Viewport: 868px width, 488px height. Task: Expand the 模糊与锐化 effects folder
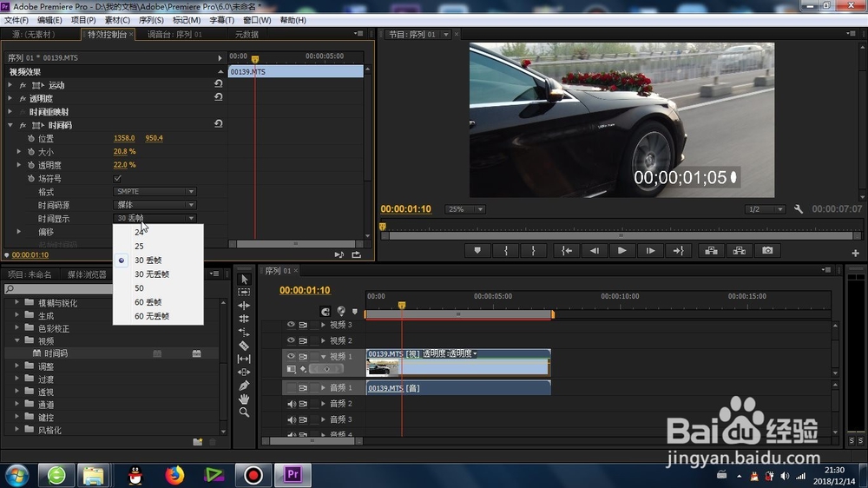(x=16, y=302)
